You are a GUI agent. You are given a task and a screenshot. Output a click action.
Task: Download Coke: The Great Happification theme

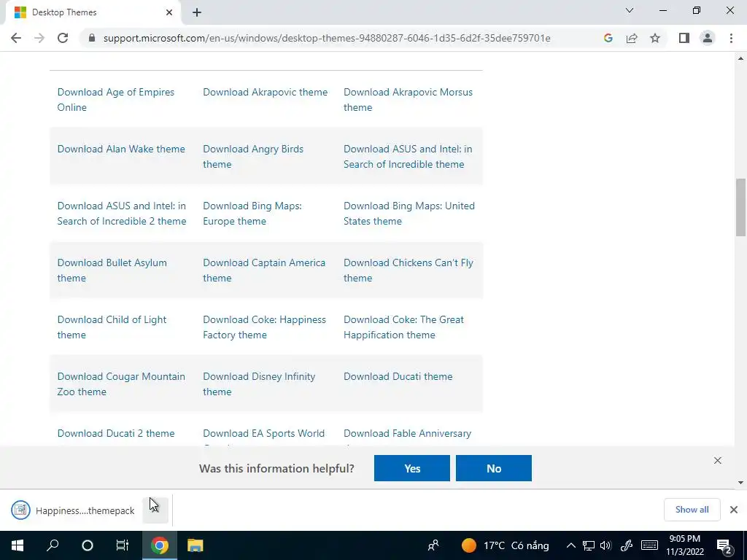coord(403,327)
